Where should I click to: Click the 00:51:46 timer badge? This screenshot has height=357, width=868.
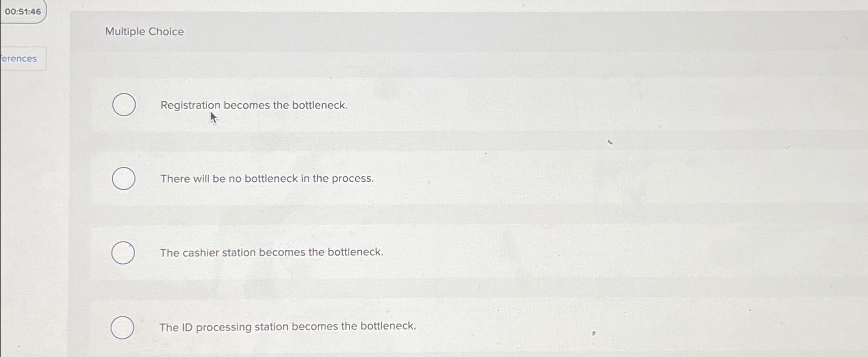point(22,10)
